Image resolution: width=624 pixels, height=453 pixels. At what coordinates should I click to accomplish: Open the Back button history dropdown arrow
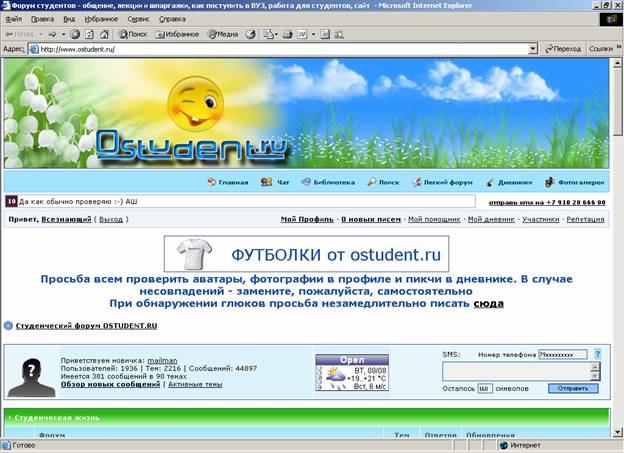click(x=41, y=34)
